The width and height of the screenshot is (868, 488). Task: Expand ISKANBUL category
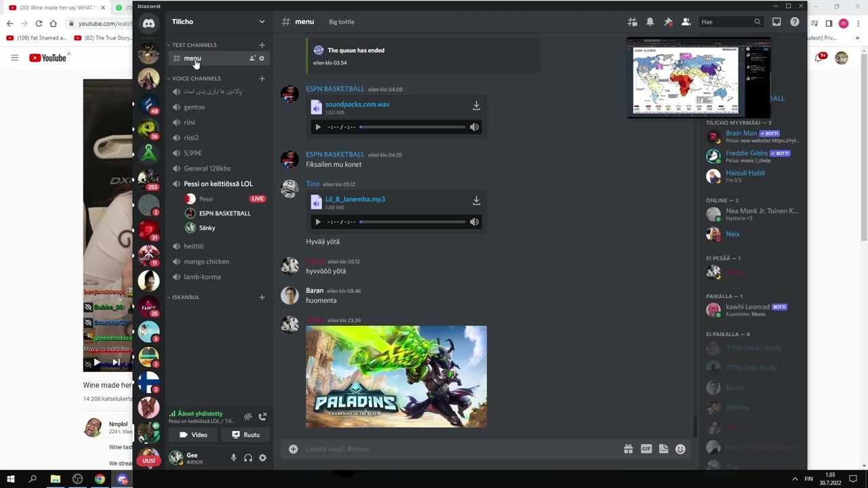[x=184, y=297]
